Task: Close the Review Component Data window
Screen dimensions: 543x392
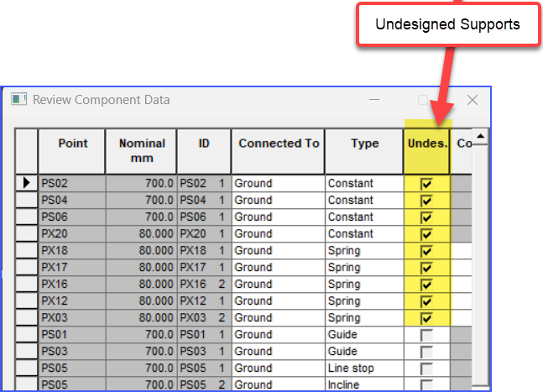Action: click(x=473, y=100)
